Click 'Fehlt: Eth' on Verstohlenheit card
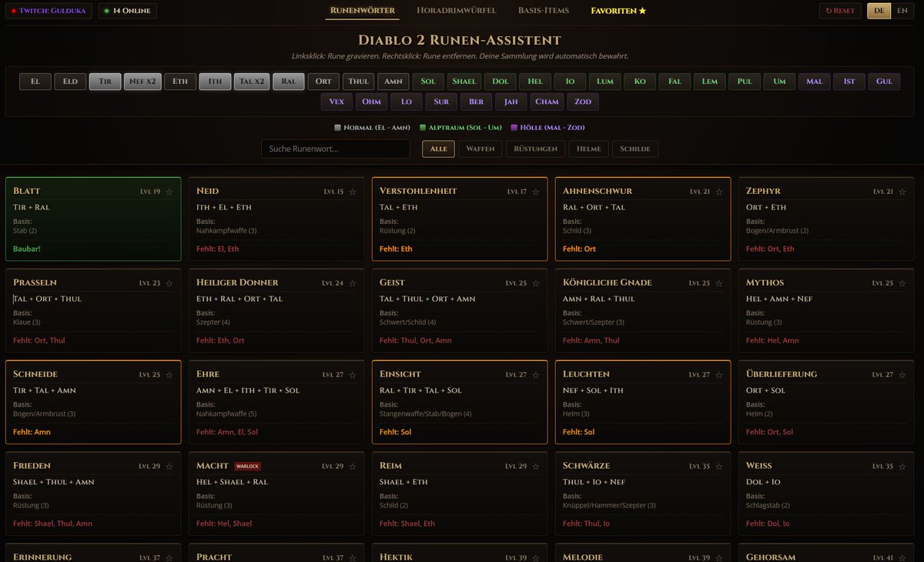This screenshot has width=924, height=562. pos(396,249)
